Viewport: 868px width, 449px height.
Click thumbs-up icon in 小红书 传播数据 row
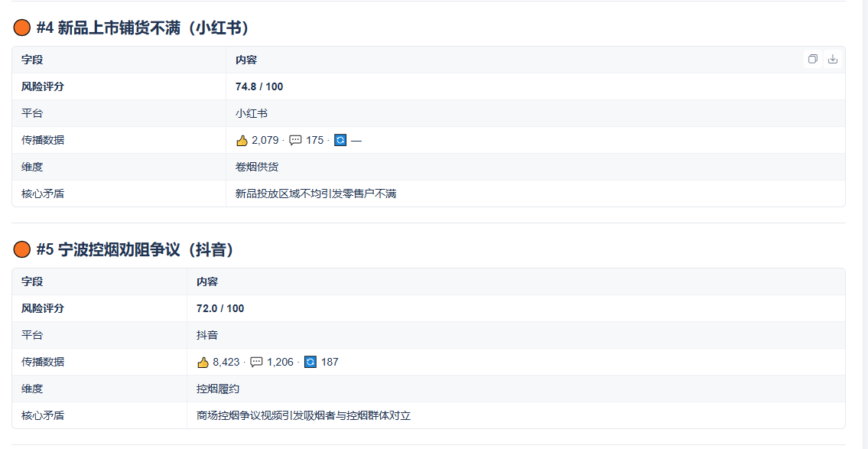click(242, 141)
